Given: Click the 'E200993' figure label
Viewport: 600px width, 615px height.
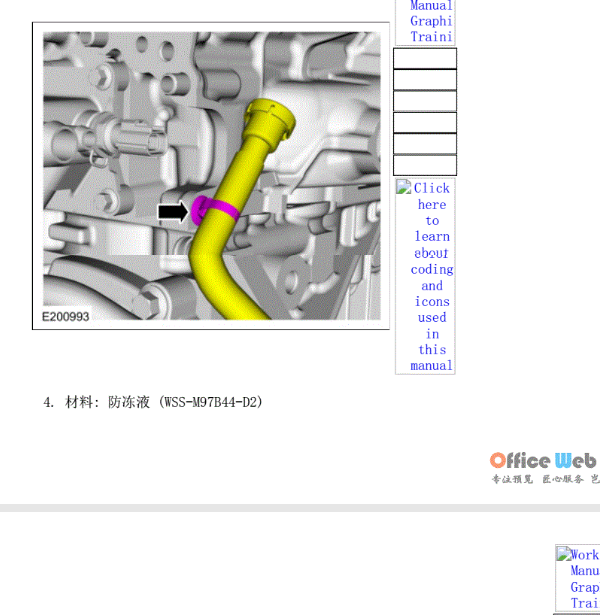Looking at the screenshot, I should [65, 317].
